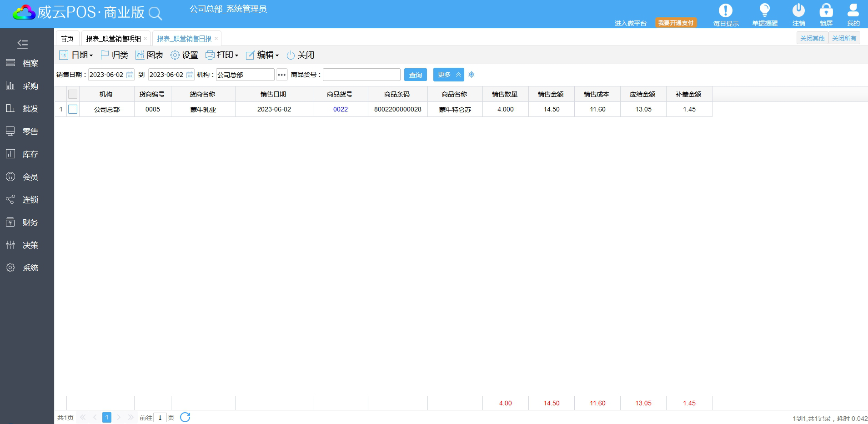Open the 图表 chart view
Image resolution: width=868 pixels, height=424 pixels.
149,55
